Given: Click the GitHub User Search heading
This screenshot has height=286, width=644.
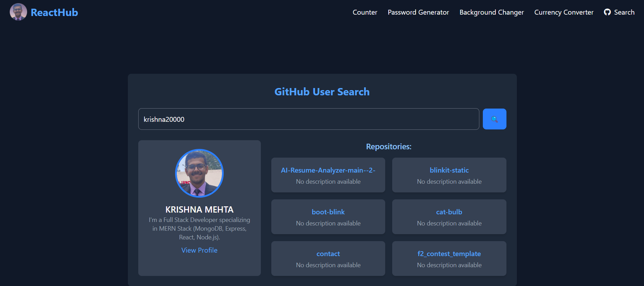Looking at the screenshot, I should coord(322,92).
